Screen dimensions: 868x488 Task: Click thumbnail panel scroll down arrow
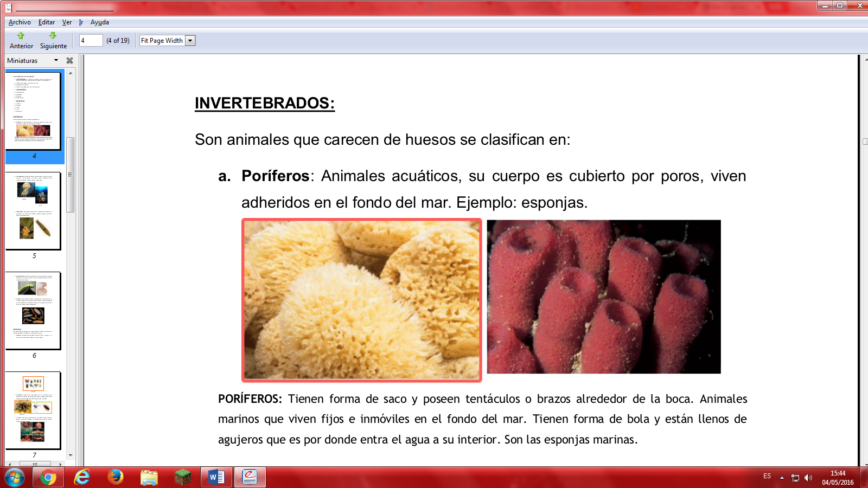[71, 455]
